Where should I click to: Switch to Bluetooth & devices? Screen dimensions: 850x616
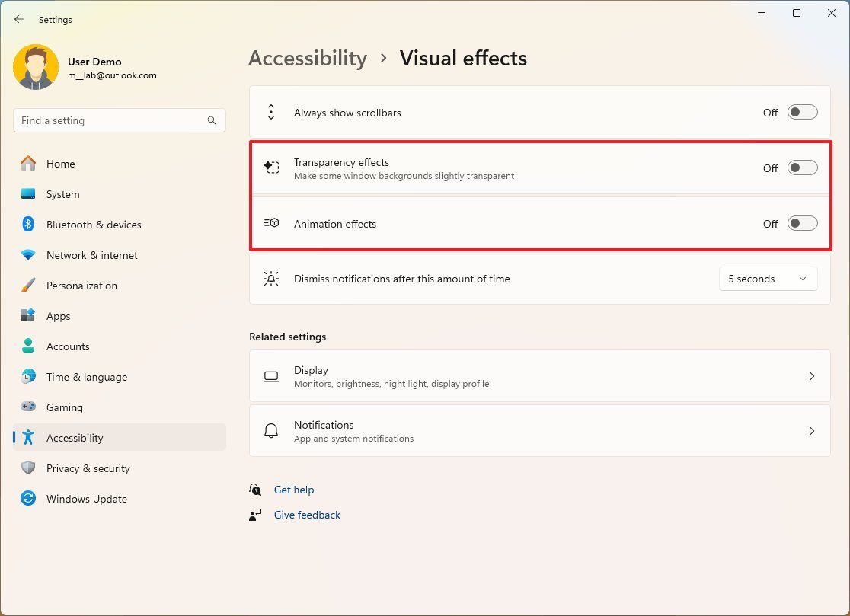pos(120,225)
